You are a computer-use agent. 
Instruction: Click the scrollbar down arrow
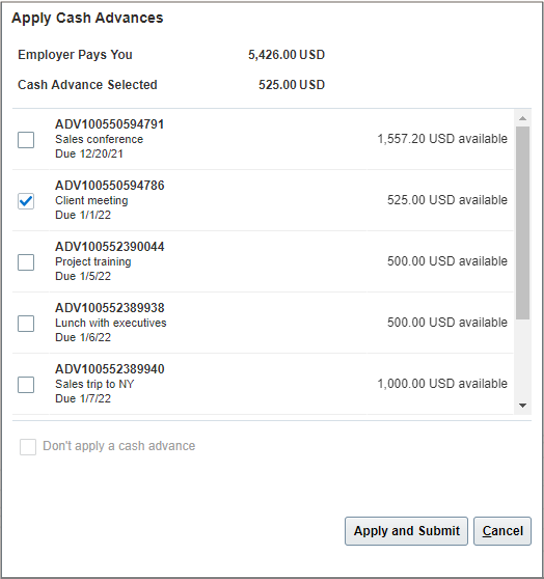coord(523,406)
